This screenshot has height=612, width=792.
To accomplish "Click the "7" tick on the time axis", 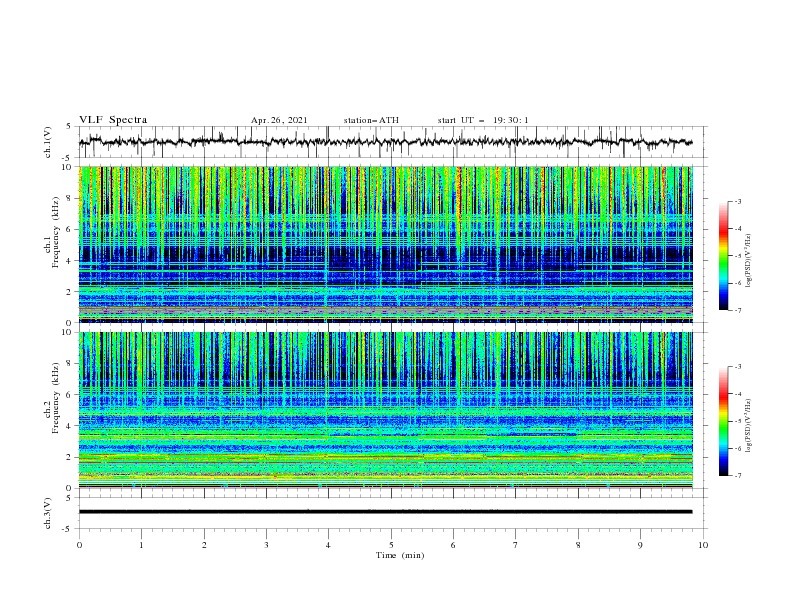I will [x=516, y=545].
